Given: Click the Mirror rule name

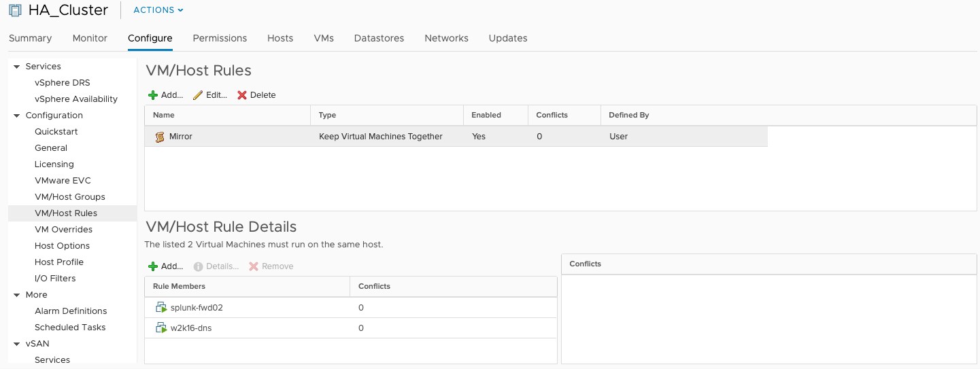Looking at the screenshot, I should (181, 137).
